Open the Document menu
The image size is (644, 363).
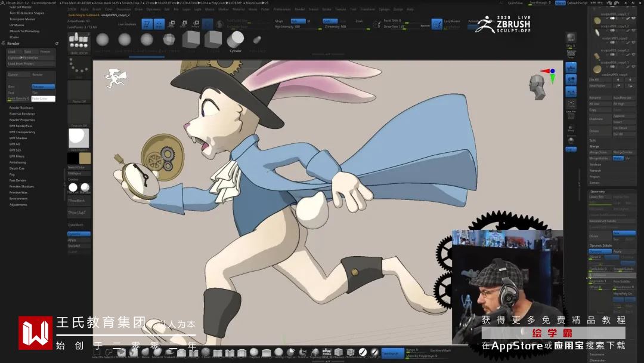point(123,9)
